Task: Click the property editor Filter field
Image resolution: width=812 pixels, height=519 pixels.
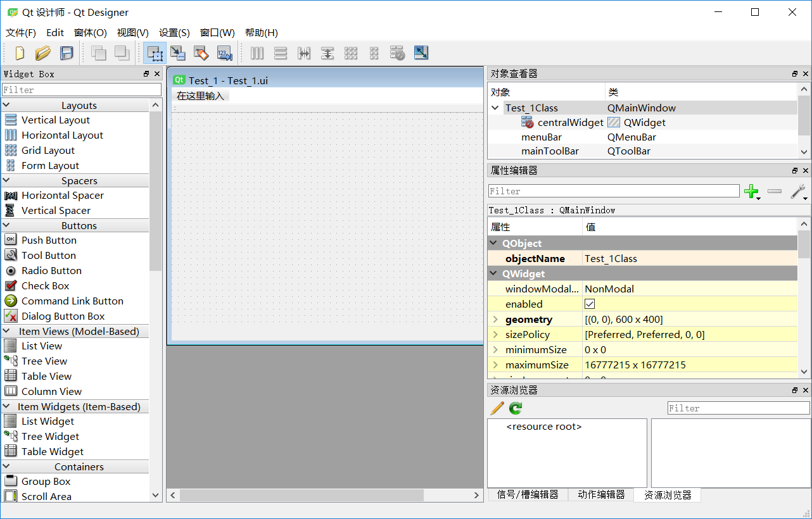Action: (x=613, y=191)
